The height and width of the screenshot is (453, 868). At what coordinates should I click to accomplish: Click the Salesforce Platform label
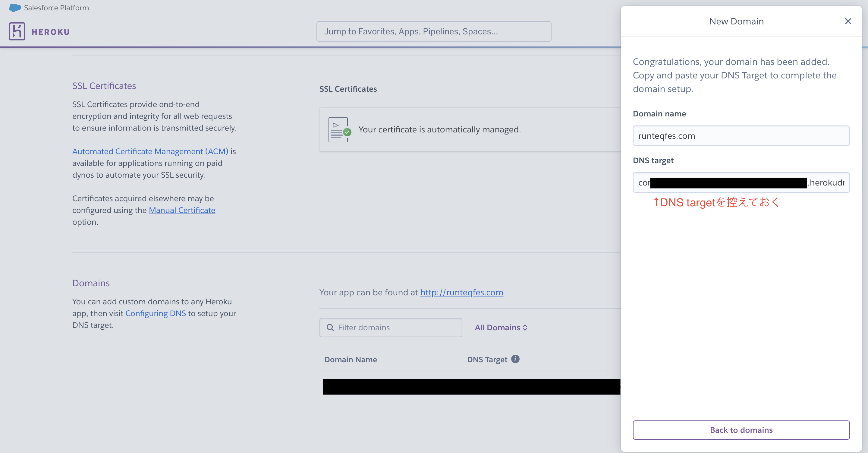point(57,8)
